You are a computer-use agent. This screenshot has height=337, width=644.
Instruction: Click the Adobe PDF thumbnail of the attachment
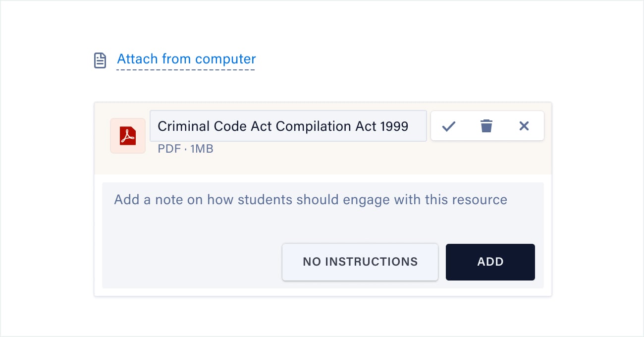(x=128, y=136)
